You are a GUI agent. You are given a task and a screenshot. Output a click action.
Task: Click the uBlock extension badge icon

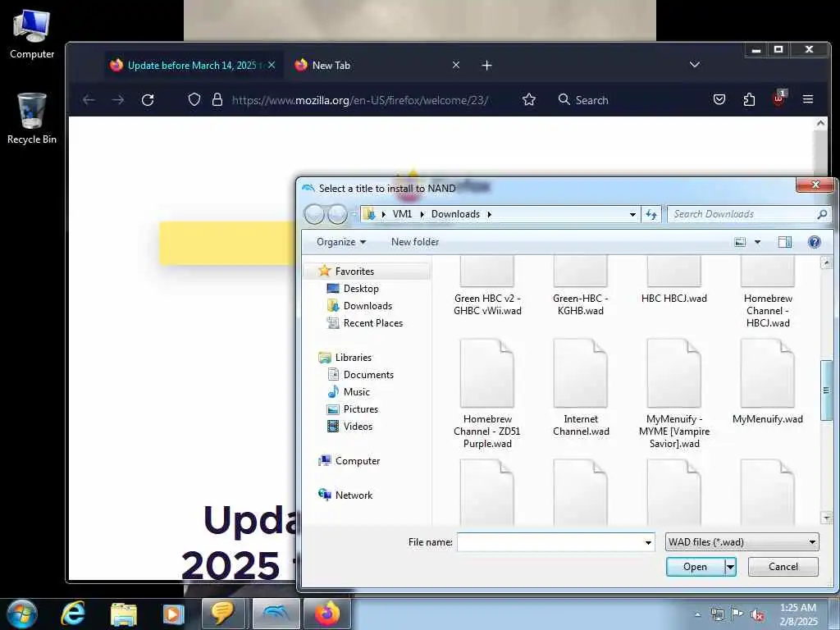779,98
